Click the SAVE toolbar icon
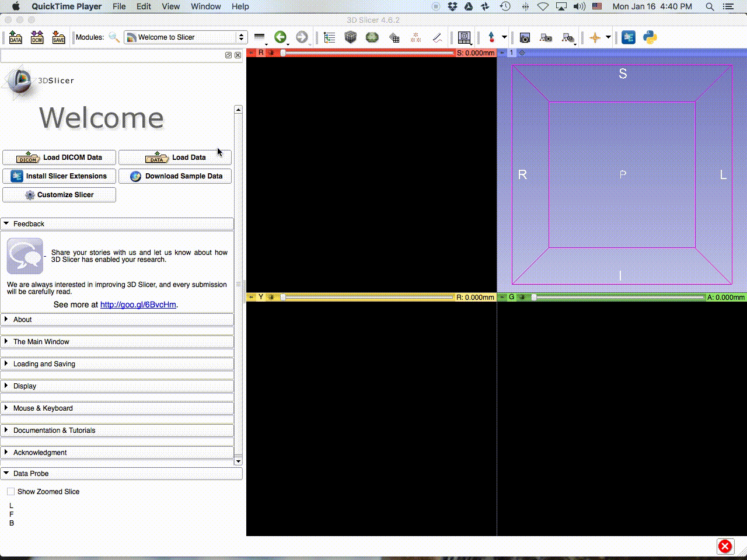The height and width of the screenshot is (560, 747). [58, 37]
